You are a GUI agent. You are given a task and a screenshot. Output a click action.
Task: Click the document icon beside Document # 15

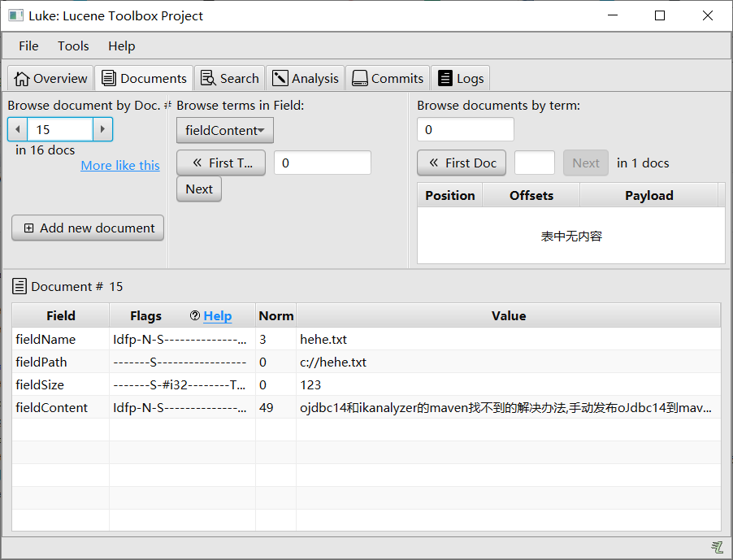pyautogui.click(x=20, y=286)
